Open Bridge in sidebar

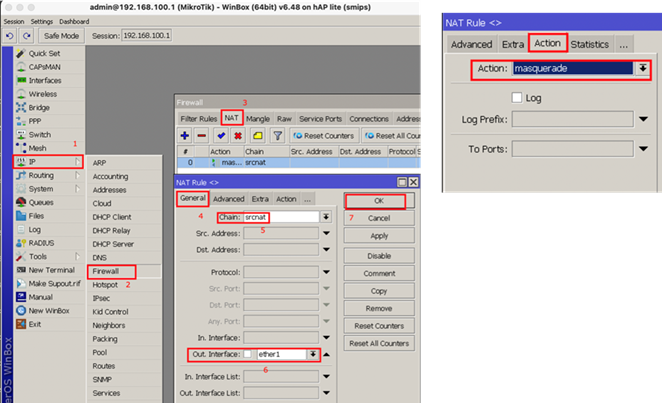tap(39, 108)
